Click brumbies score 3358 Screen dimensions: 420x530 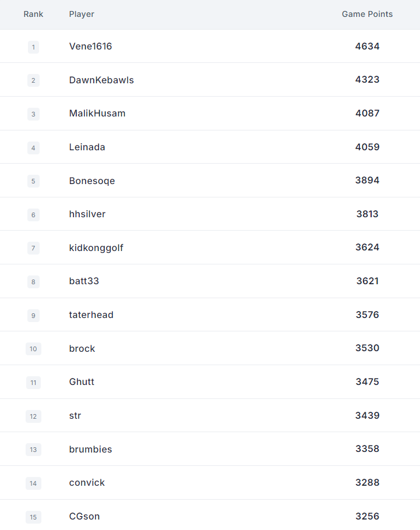pos(367,448)
